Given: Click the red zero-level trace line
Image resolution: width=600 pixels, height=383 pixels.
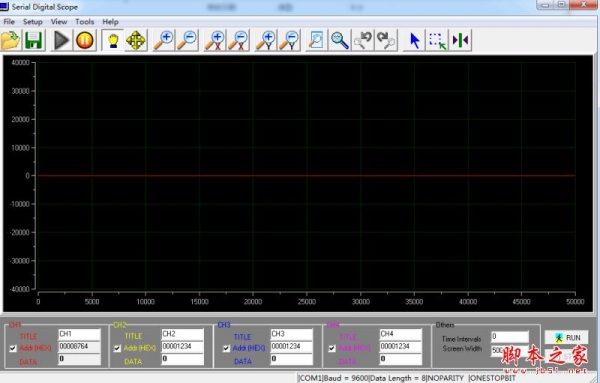Looking at the screenshot, I should [306, 176].
